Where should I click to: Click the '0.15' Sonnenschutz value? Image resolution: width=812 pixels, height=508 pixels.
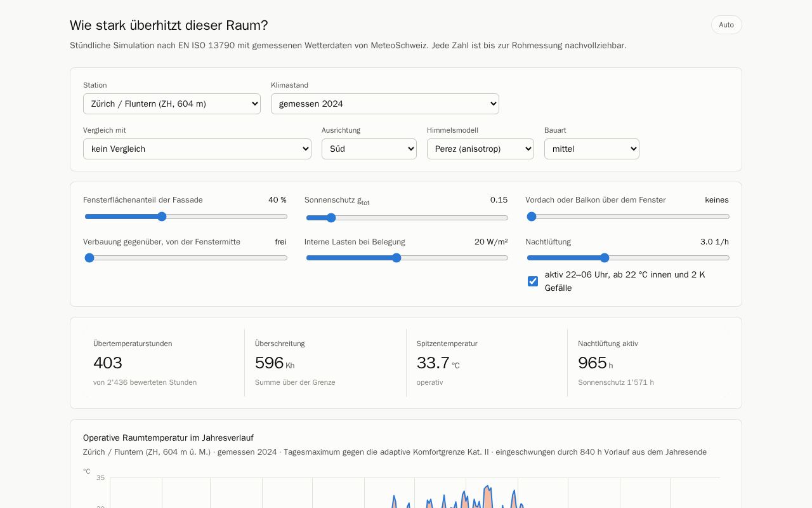[499, 200]
